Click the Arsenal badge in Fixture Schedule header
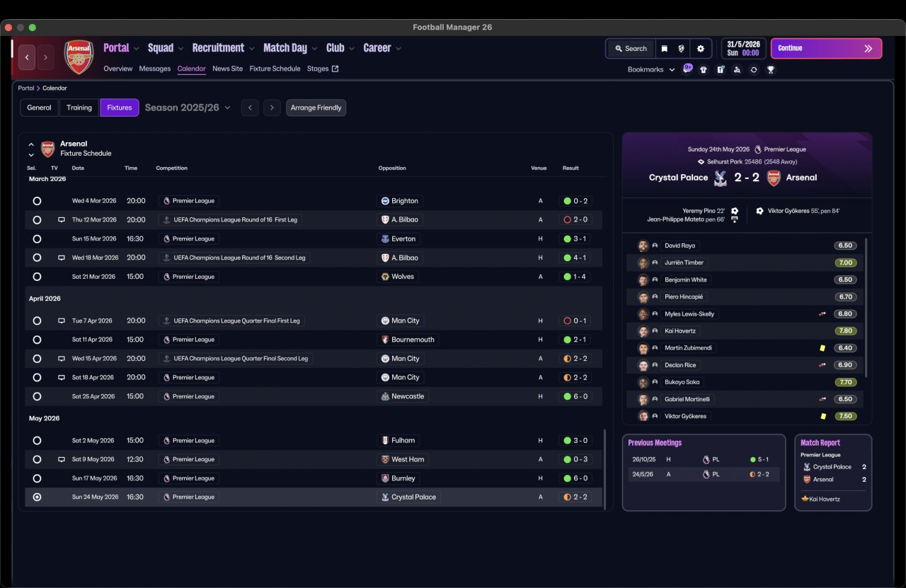The height and width of the screenshot is (588, 906). [47, 149]
